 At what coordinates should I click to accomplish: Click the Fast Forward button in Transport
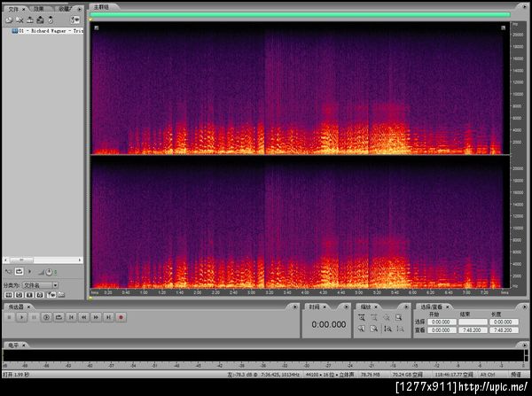96,317
